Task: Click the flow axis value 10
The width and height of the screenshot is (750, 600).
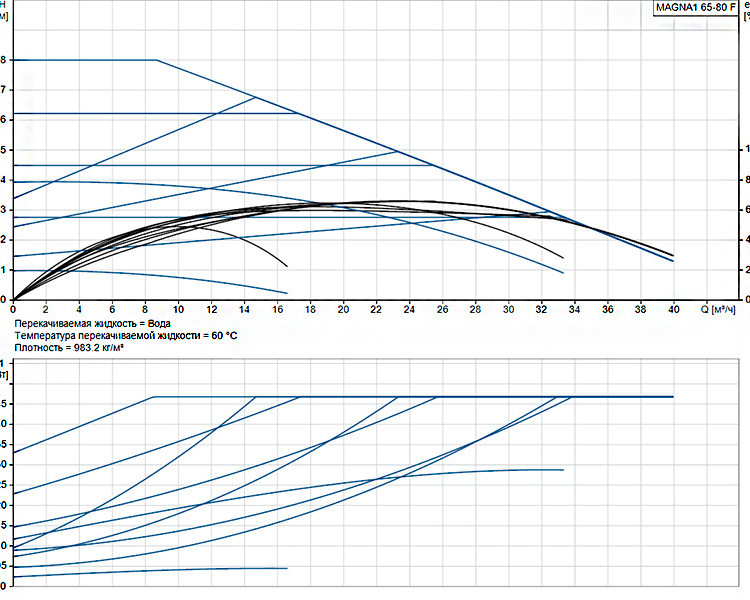Action: 178,310
